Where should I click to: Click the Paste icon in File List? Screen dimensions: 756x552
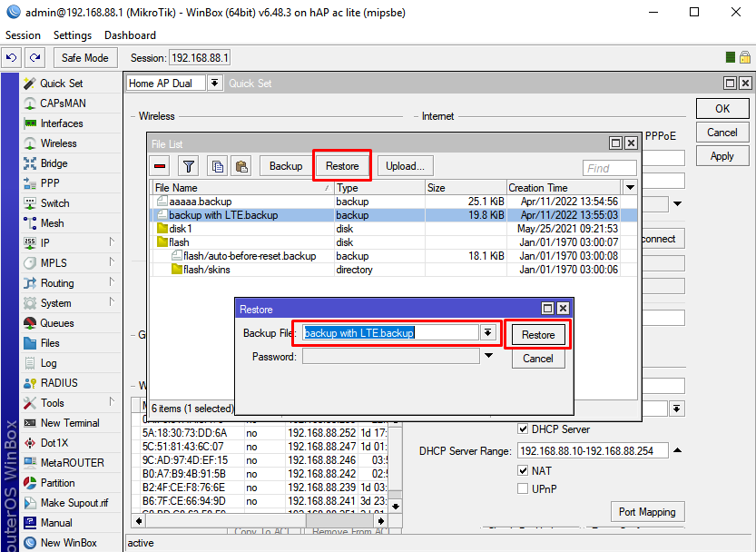(x=241, y=166)
